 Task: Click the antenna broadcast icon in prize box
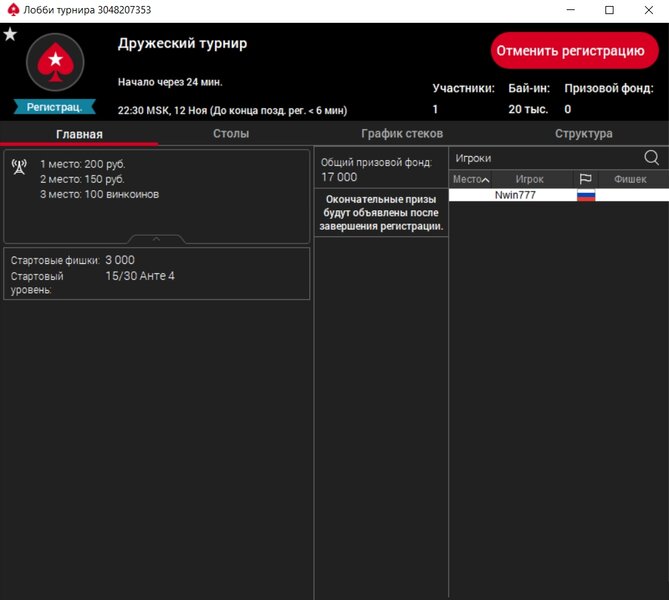[19, 166]
